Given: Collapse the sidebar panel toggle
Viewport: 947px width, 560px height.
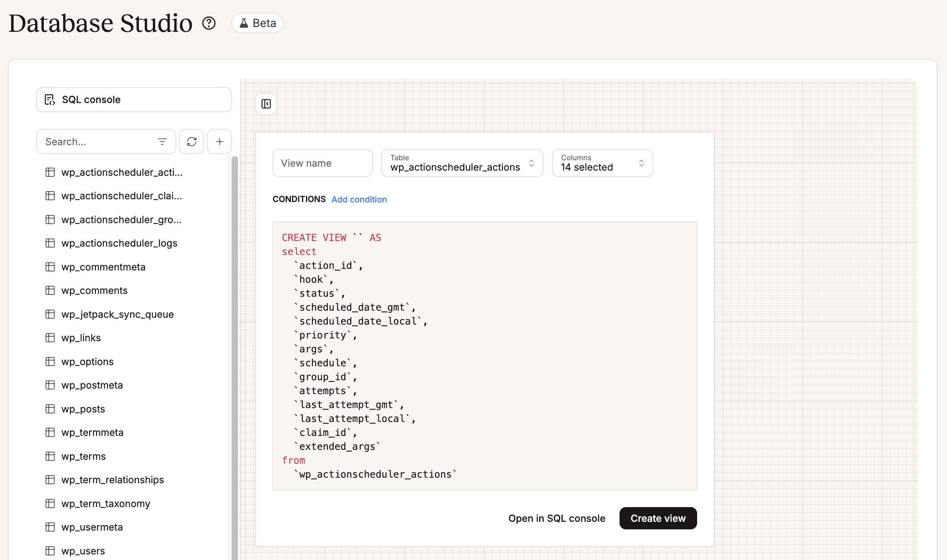Looking at the screenshot, I should pyautogui.click(x=266, y=104).
